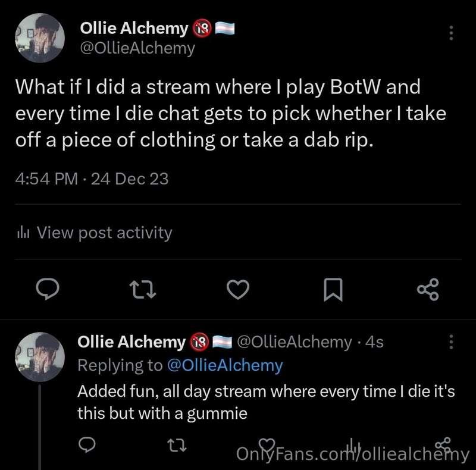
Task: Open the reply post's three-dot menu
Action: point(451,342)
